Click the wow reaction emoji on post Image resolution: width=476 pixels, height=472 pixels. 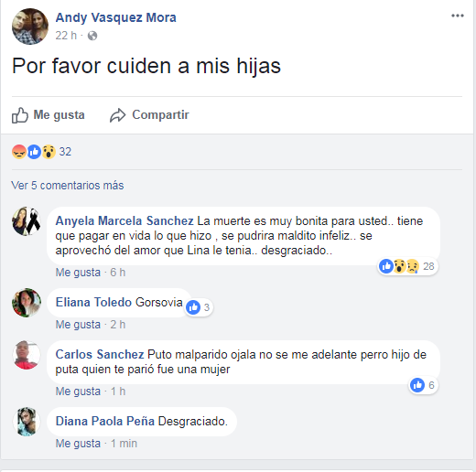pyautogui.click(x=49, y=152)
